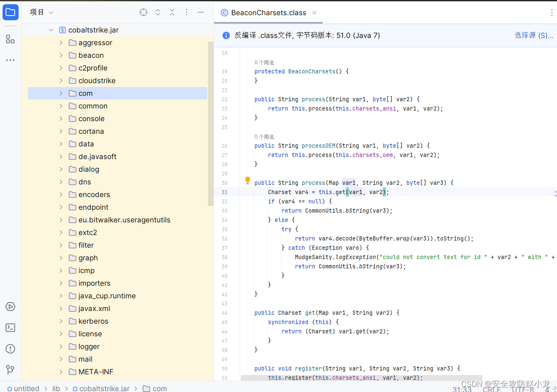Click the project tree vertical scrollbar
Image resolution: width=557 pixels, height=392 pixels.
click(211, 124)
